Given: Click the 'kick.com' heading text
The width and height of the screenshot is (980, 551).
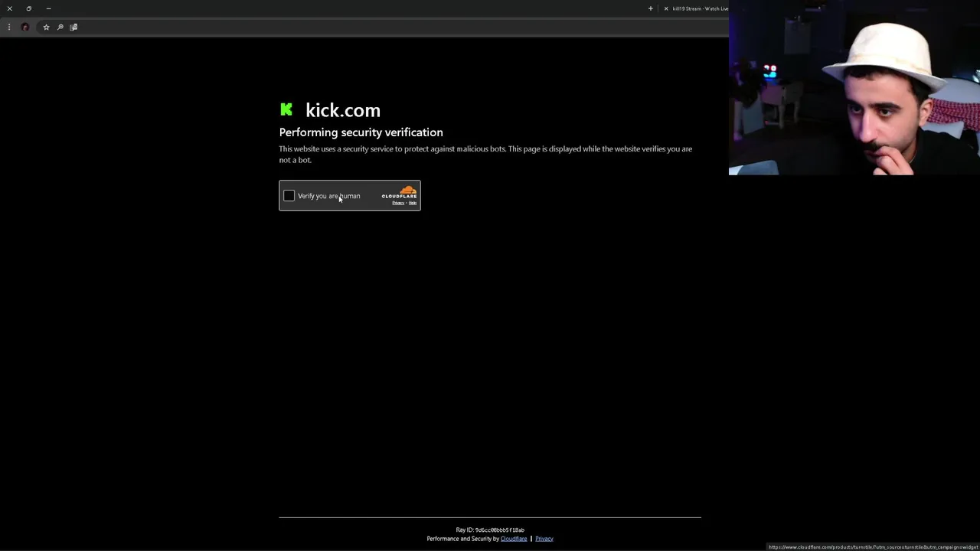Looking at the screenshot, I should [x=343, y=110].
